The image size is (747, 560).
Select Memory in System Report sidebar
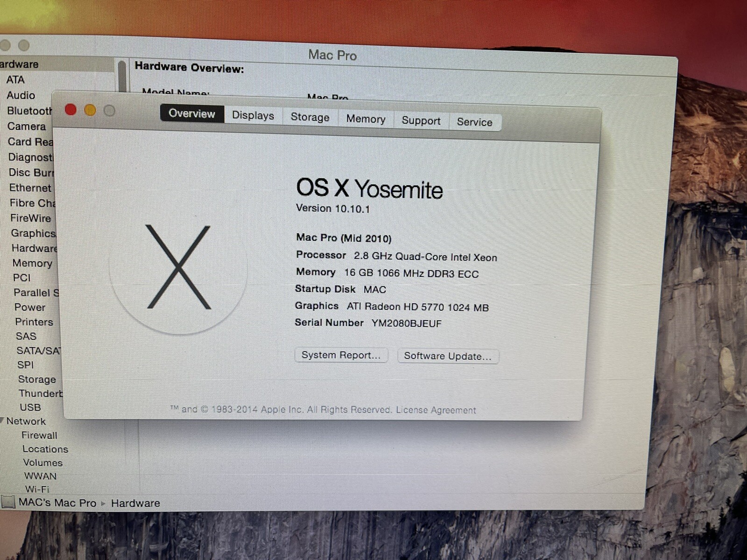[32, 263]
